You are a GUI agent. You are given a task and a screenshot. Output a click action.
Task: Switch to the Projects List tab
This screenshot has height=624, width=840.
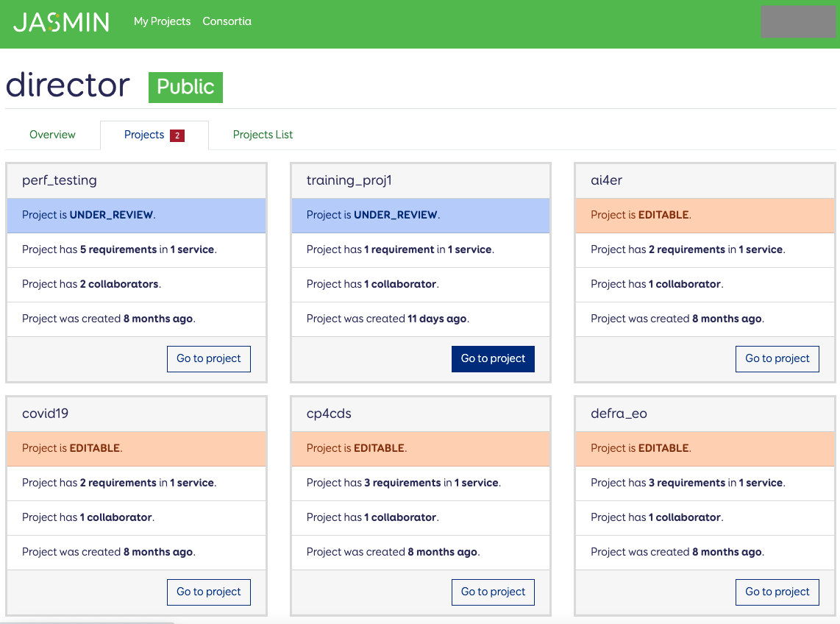[263, 135]
